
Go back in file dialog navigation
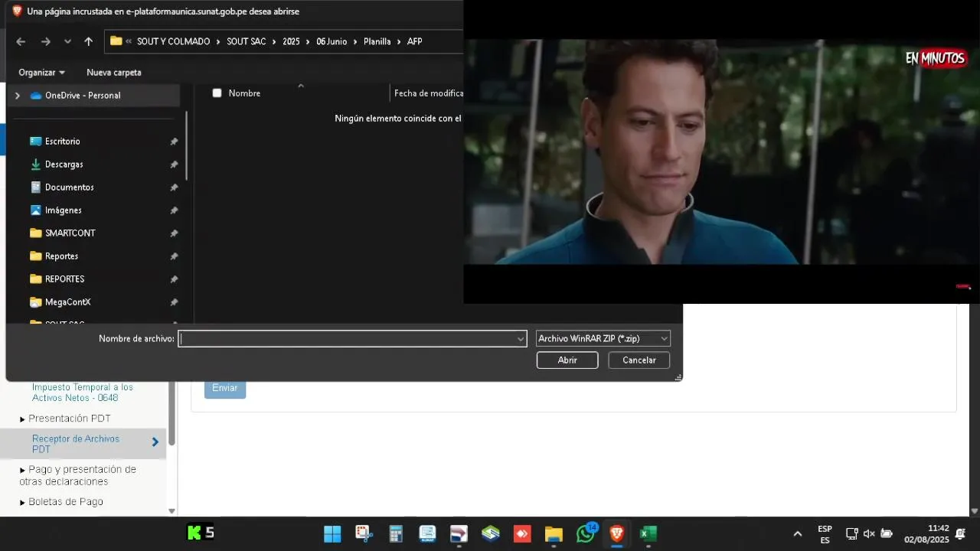[21, 41]
